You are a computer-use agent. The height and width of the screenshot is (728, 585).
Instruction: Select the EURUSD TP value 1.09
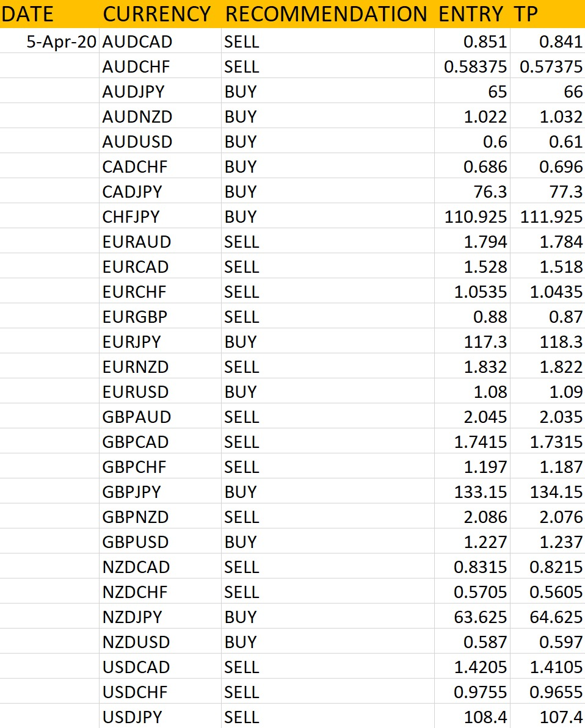(x=547, y=392)
